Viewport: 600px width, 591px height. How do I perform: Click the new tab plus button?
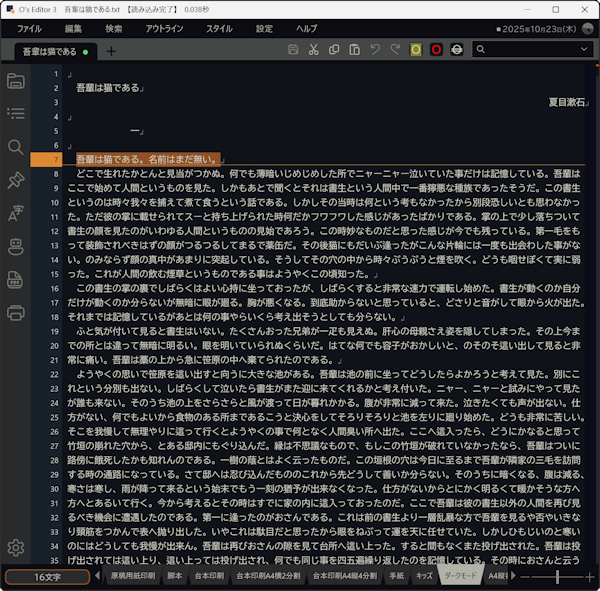point(111,51)
